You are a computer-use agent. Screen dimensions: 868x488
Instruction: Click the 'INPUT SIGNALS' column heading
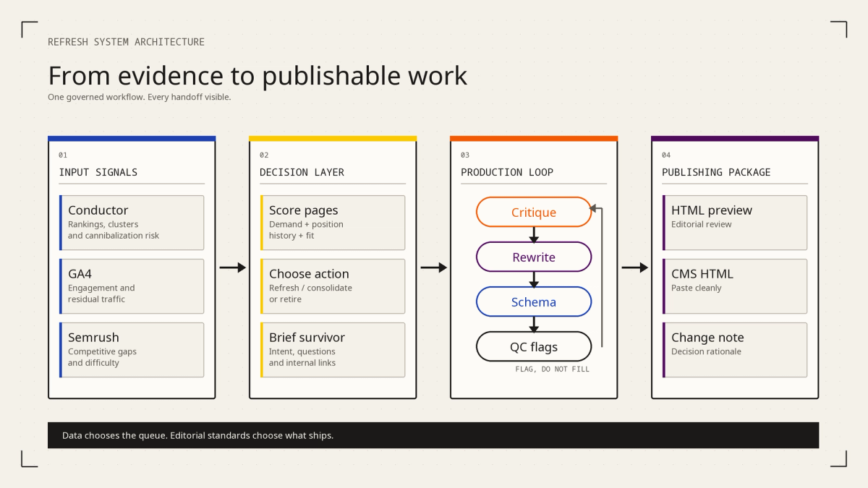point(98,172)
